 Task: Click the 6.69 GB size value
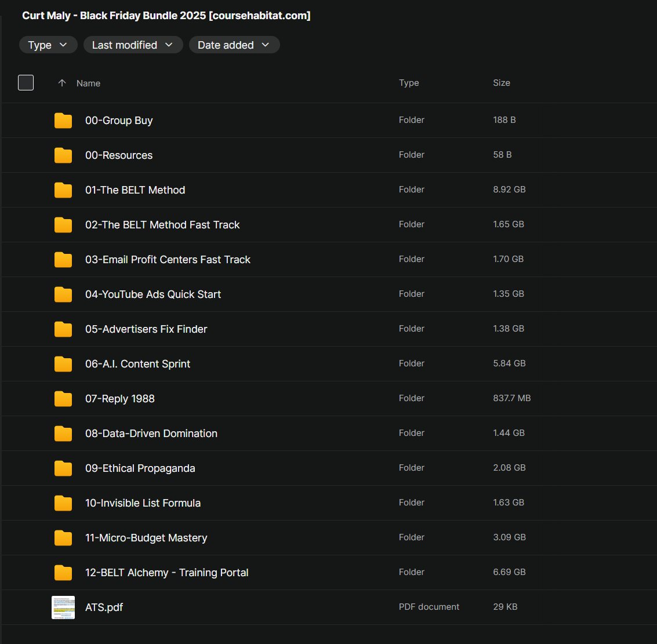pyautogui.click(x=509, y=572)
